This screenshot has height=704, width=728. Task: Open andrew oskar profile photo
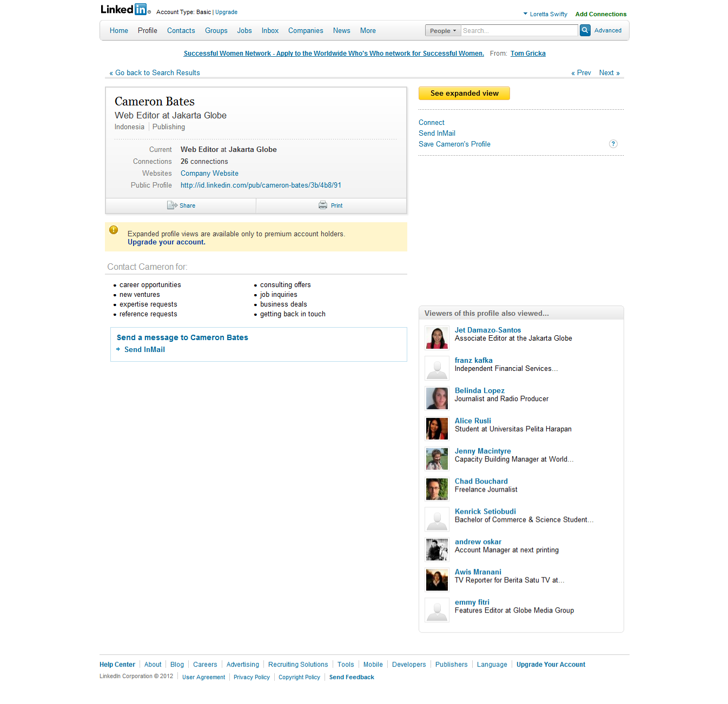click(x=437, y=550)
